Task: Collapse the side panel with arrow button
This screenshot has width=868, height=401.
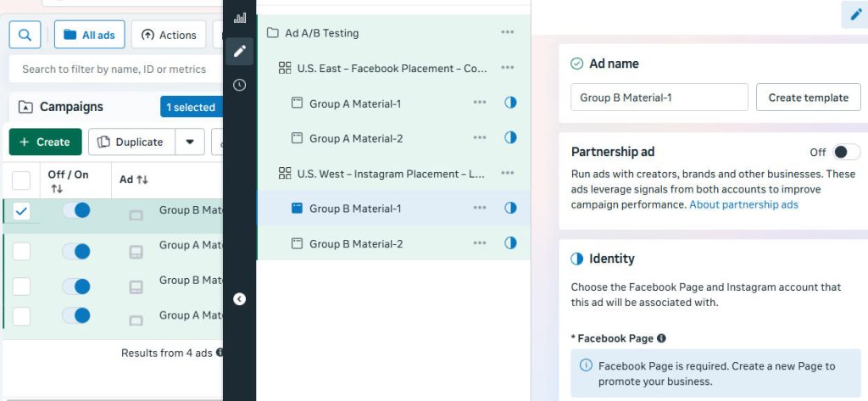Action: click(240, 298)
